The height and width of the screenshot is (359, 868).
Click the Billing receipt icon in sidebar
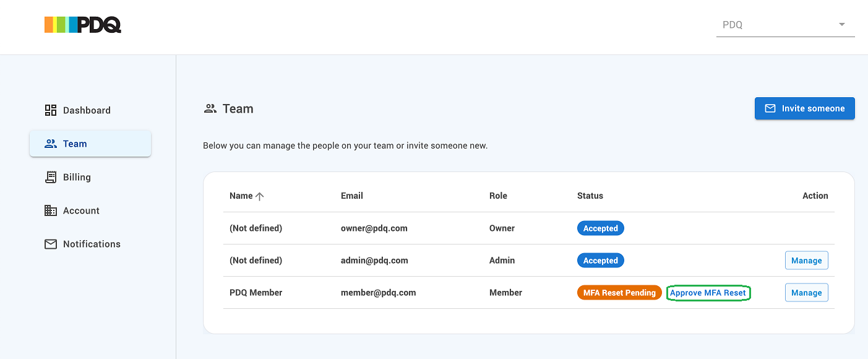pos(51,177)
